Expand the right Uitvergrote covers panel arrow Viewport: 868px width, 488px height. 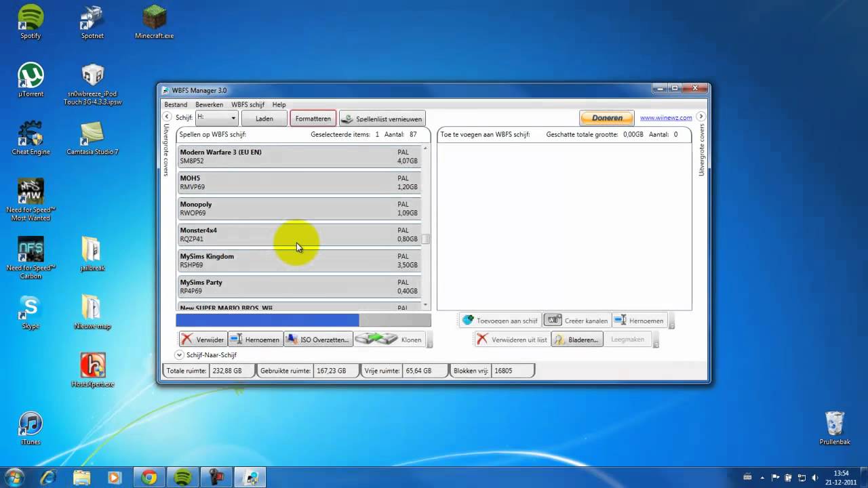coord(701,117)
